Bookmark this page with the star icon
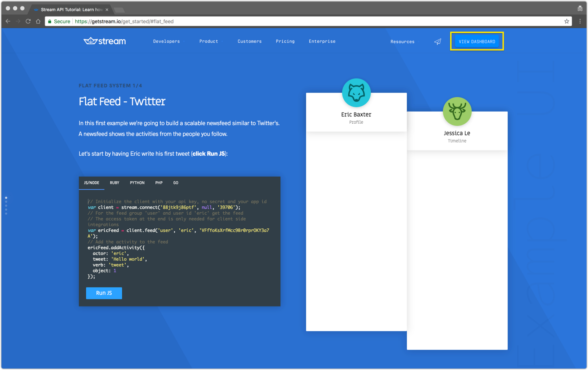Viewport: 588px width, 370px height. point(566,21)
